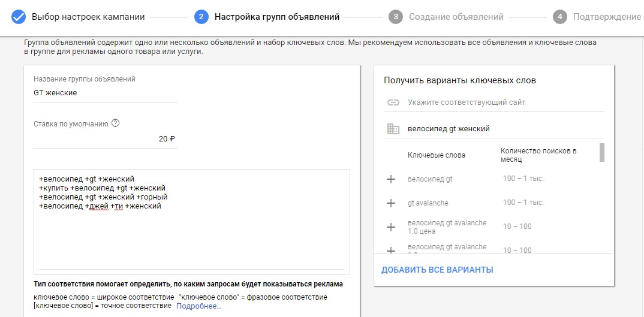The height and width of the screenshot is (317, 644).
Task: Edit default bid field '20 ₽'
Action: 106,139
